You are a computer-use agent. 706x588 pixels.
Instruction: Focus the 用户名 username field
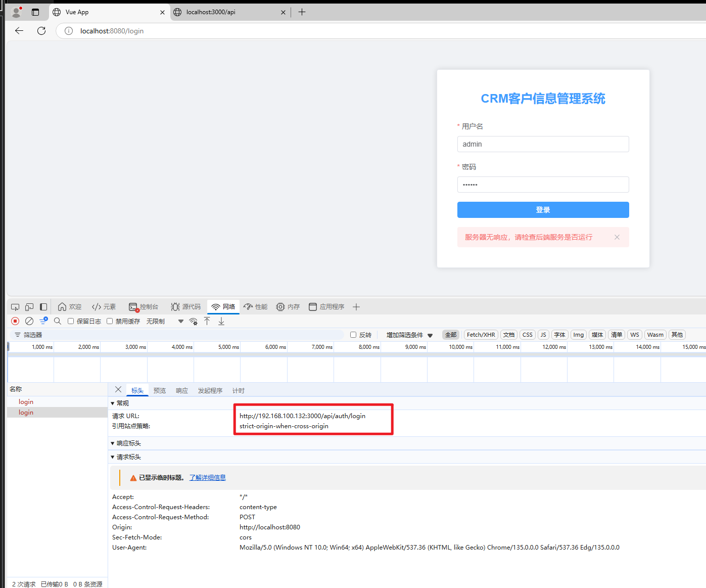(x=543, y=144)
